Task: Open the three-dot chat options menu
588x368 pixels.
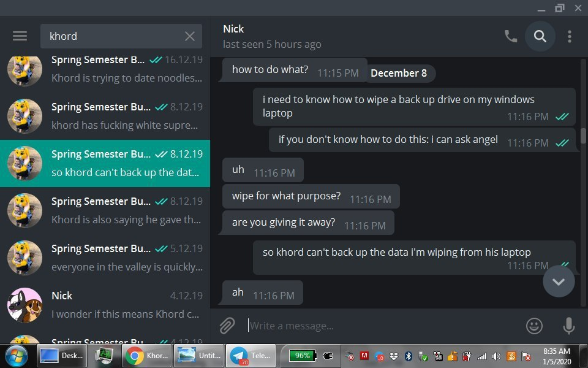Action: [569, 36]
